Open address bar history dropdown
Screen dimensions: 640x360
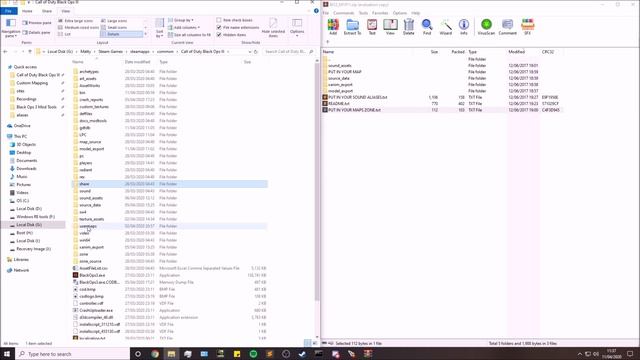pos(249,52)
